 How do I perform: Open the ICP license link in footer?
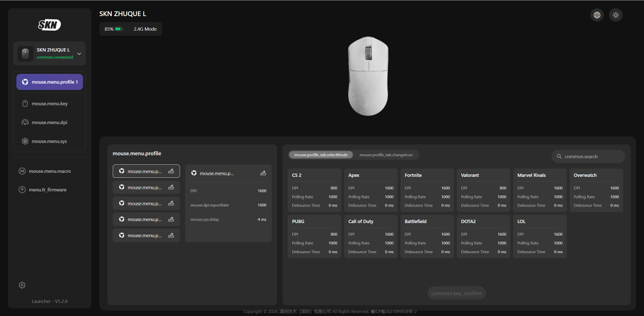coord(393,311)
